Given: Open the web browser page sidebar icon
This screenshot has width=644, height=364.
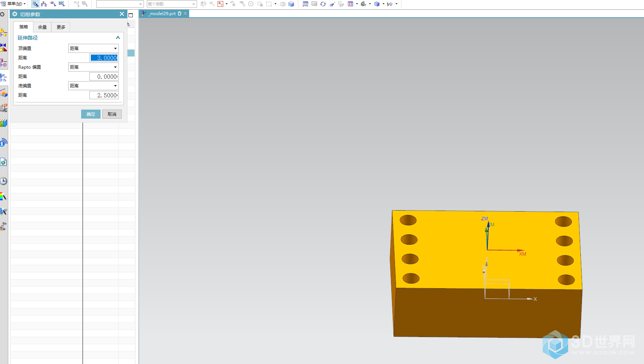Looking at the screenshot, I should click(4, 162).
